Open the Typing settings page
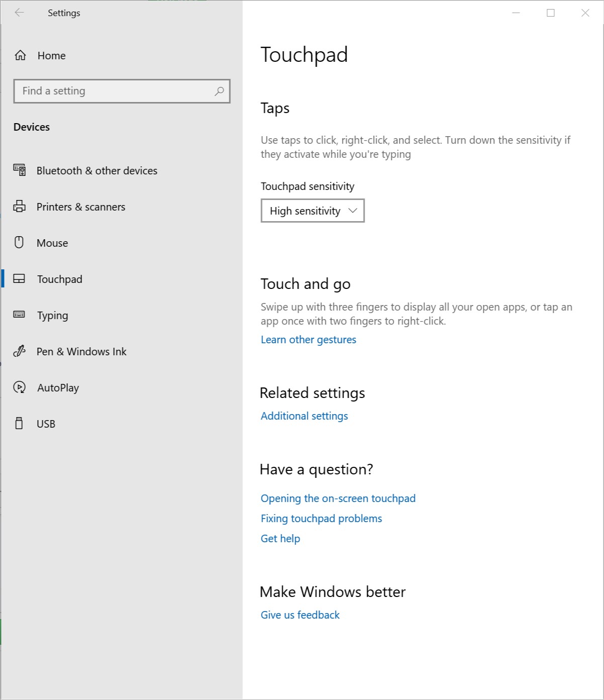Viewport: 604px width, 700px height. point(52,316)
